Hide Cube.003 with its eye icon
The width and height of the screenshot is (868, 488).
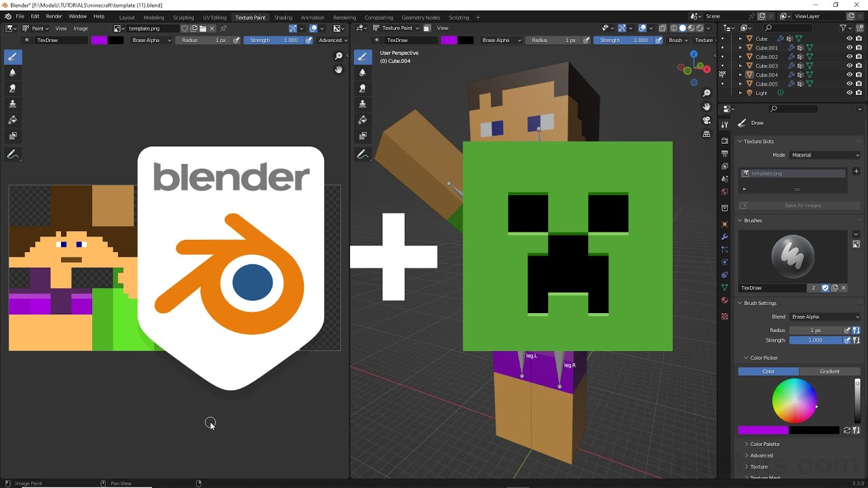tap(849, 66)
